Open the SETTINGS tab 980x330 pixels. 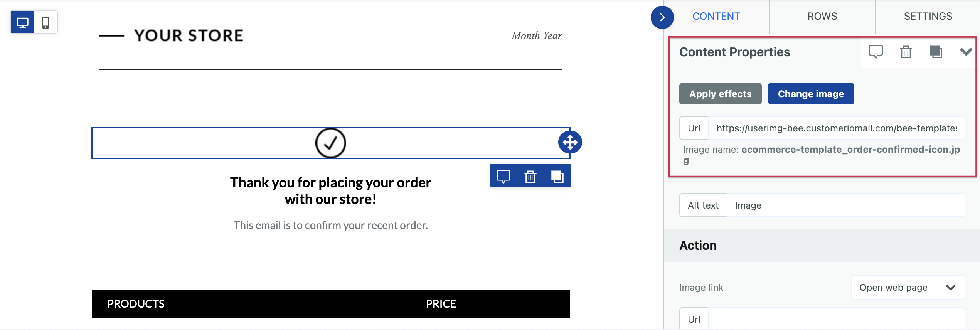[928, 16]
